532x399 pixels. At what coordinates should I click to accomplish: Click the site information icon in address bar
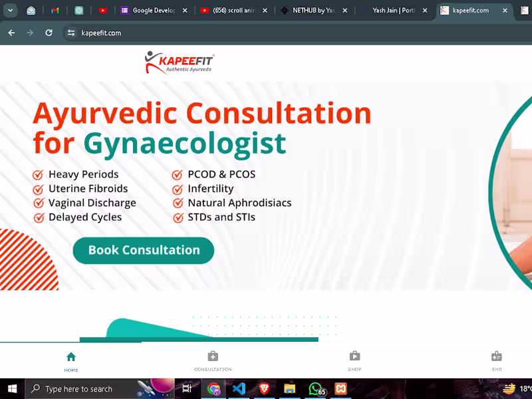coord(70,31)
